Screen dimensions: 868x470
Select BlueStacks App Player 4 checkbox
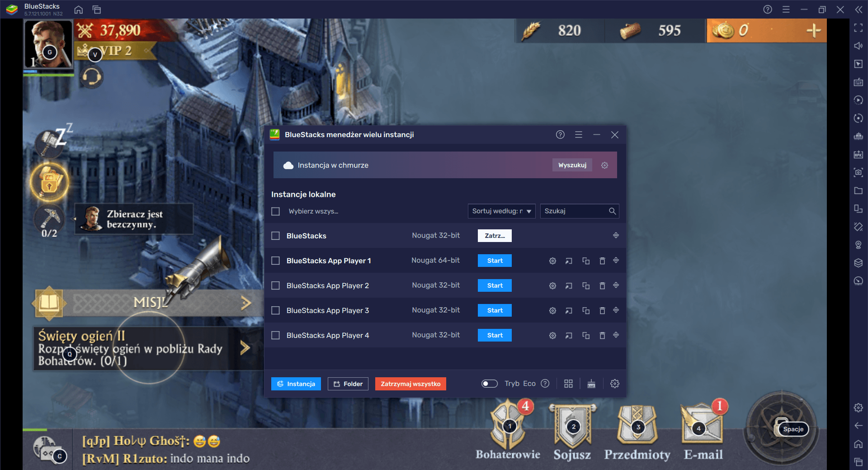click(275, 335)
